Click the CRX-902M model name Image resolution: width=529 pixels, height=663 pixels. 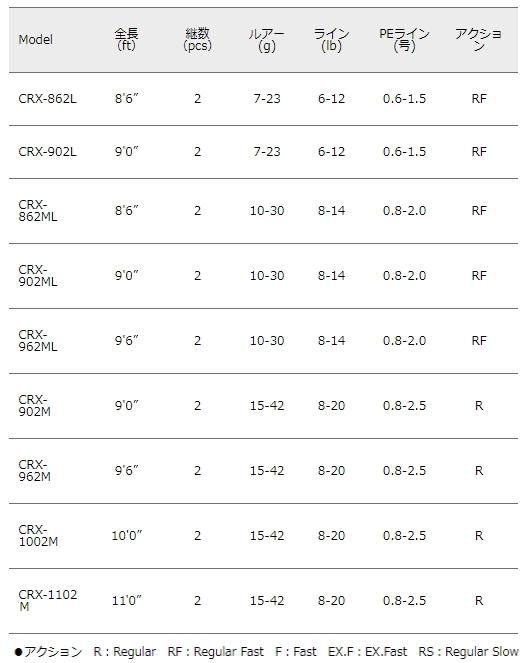coord(34,405)
